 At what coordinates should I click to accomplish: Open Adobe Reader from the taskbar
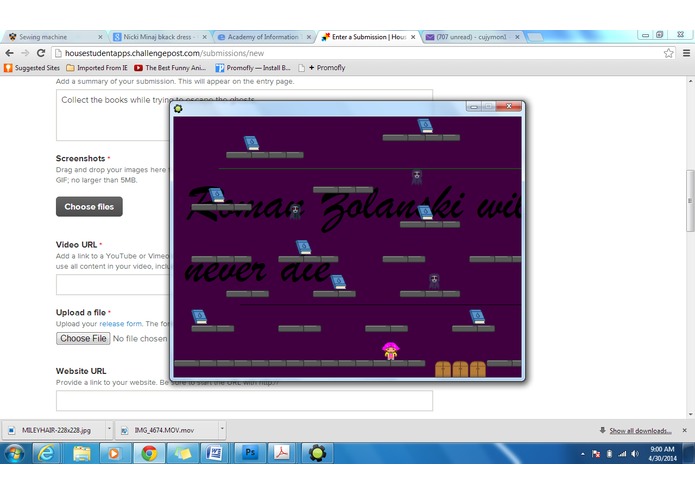pyautogui.click(x=282, y=453)
